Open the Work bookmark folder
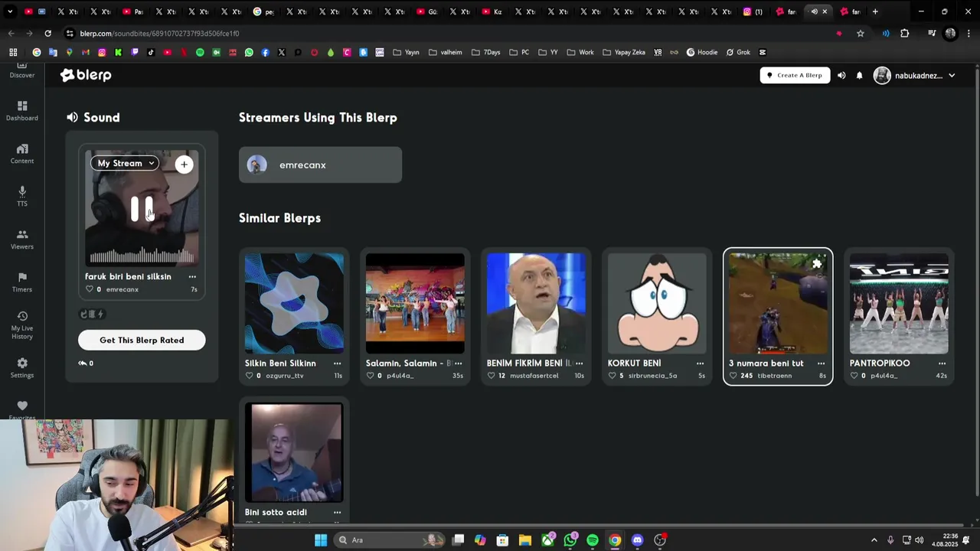Viewport: 980px width, 551px height. pos(580,52)
